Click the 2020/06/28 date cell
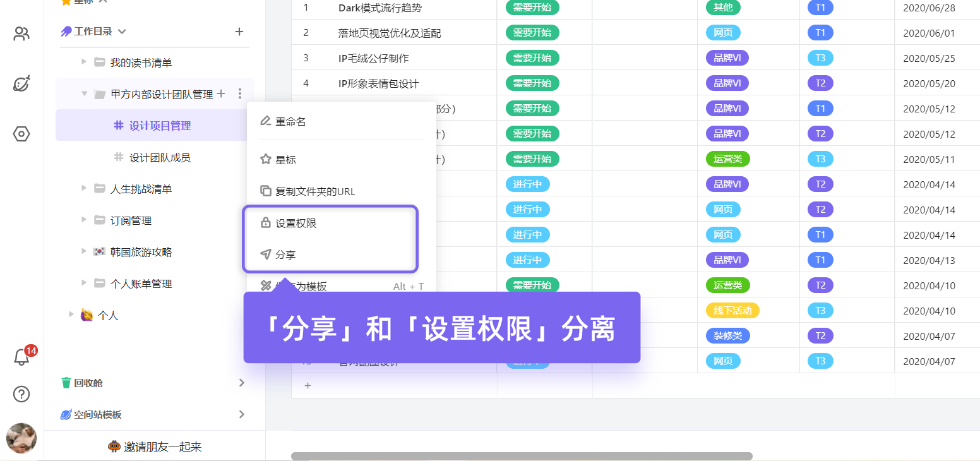The width and height of the screenshot is (980, 461). pyautogui.click(x=929, y=8)
